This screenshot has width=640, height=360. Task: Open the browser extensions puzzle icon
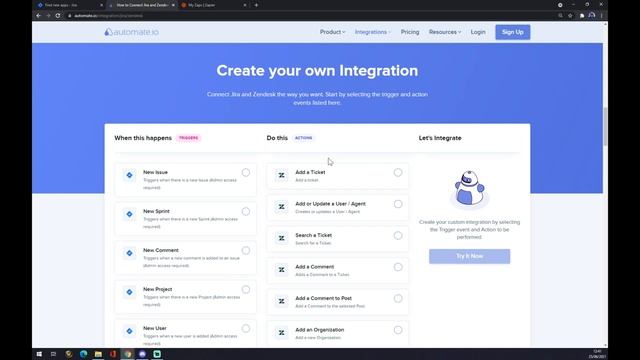tap(582, 16)
